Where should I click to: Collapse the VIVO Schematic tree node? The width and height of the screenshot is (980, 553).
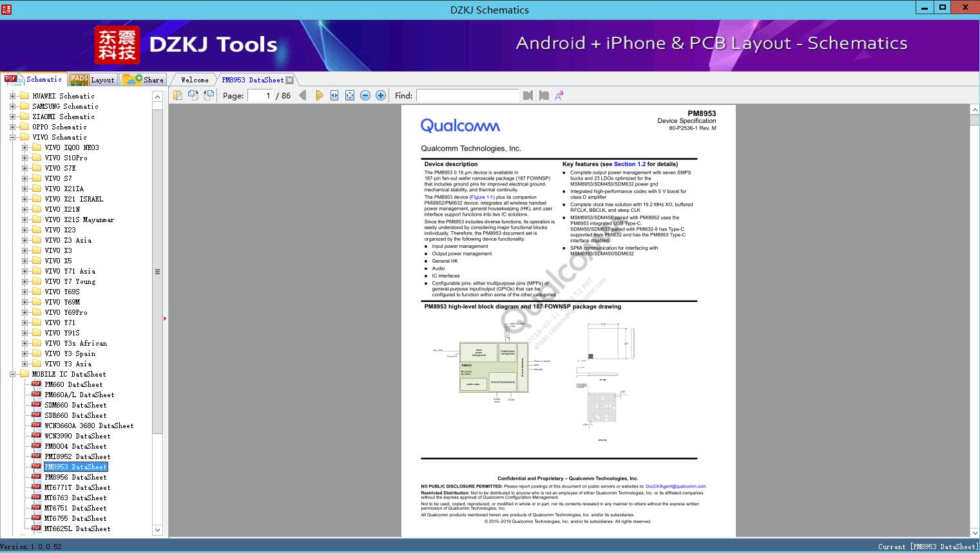pyautogui.click(x=12, y=137)
